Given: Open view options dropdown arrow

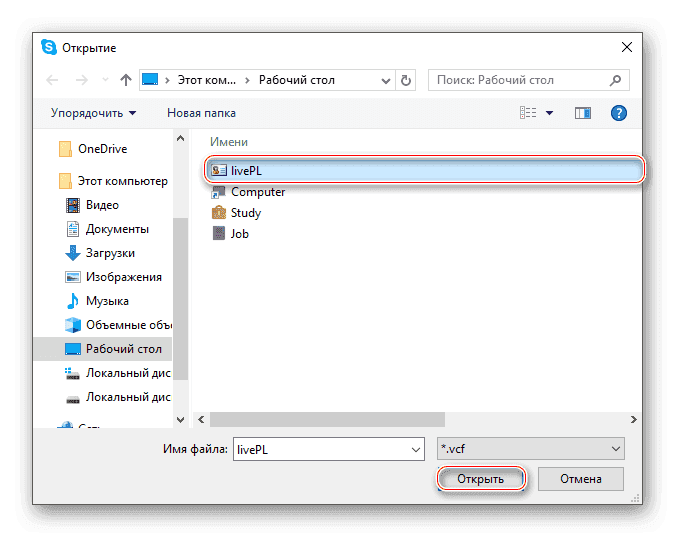Looking at the screenshot, I should tap(549, 113).
